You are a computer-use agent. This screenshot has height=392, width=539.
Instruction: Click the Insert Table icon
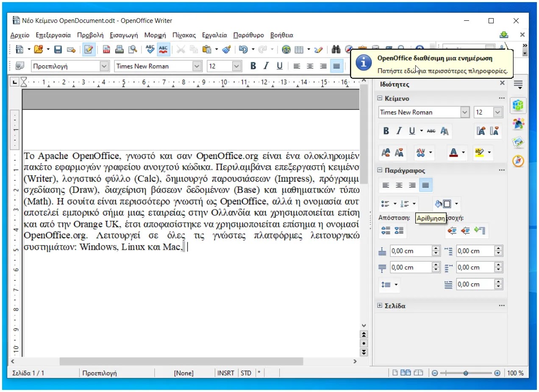(x=299, y=50)
